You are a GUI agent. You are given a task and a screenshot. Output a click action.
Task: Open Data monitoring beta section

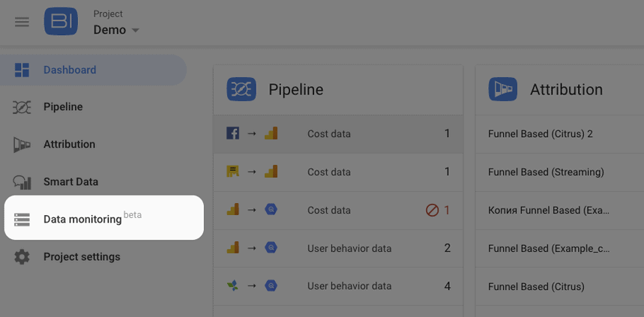point(82,219)
